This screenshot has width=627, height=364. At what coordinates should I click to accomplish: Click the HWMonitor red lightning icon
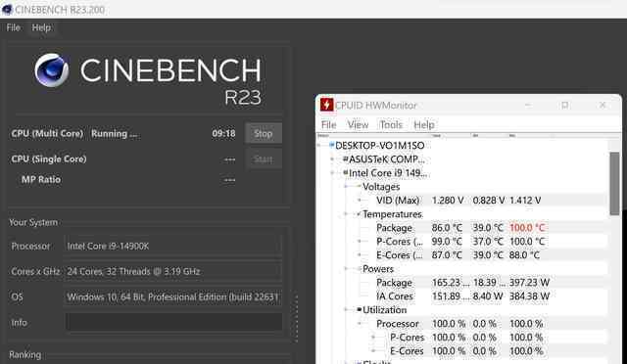tap(326, 105)
